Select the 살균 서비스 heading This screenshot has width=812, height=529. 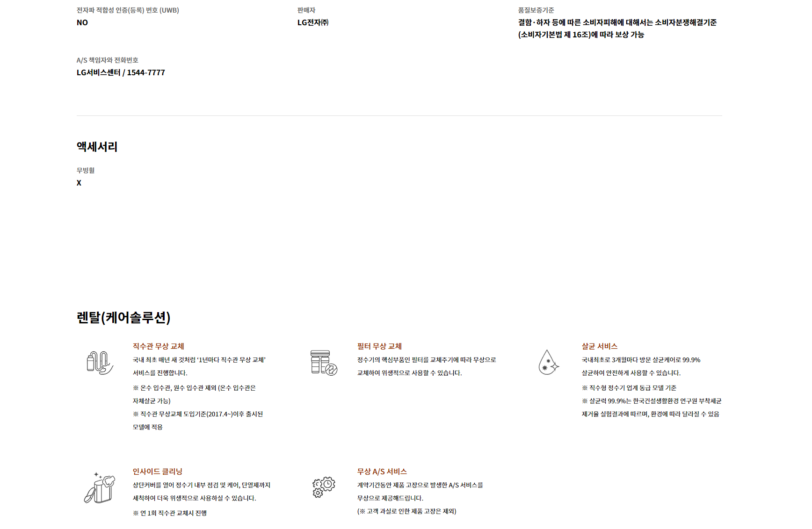tap(600, 346)
